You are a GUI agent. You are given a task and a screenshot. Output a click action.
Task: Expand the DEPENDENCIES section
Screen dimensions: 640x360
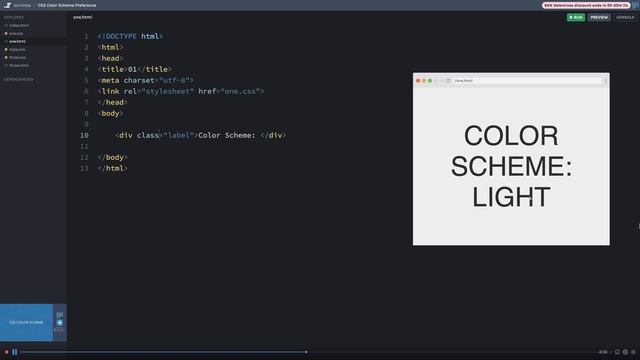click(x=19, y=79)
